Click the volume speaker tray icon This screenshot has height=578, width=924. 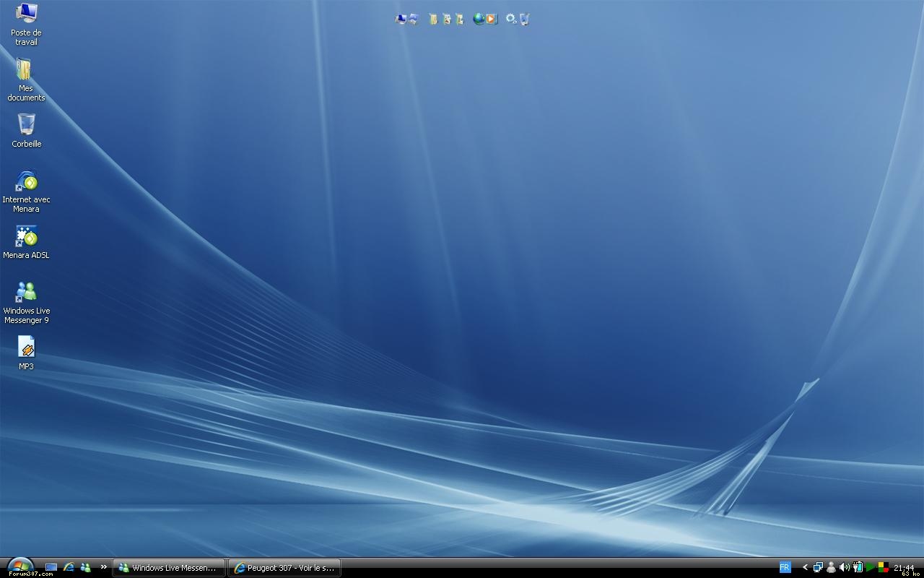[845, 567]
